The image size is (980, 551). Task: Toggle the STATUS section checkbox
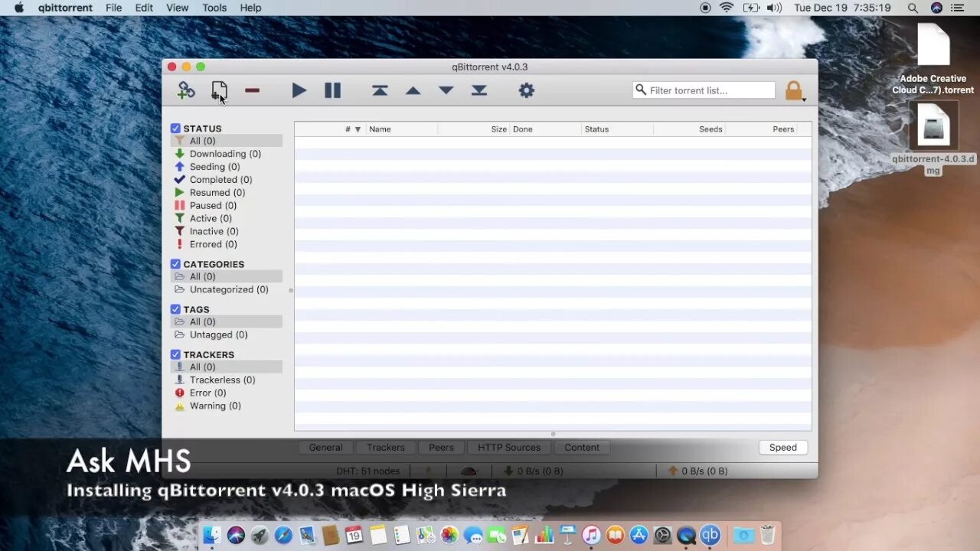tap(175, 129)
